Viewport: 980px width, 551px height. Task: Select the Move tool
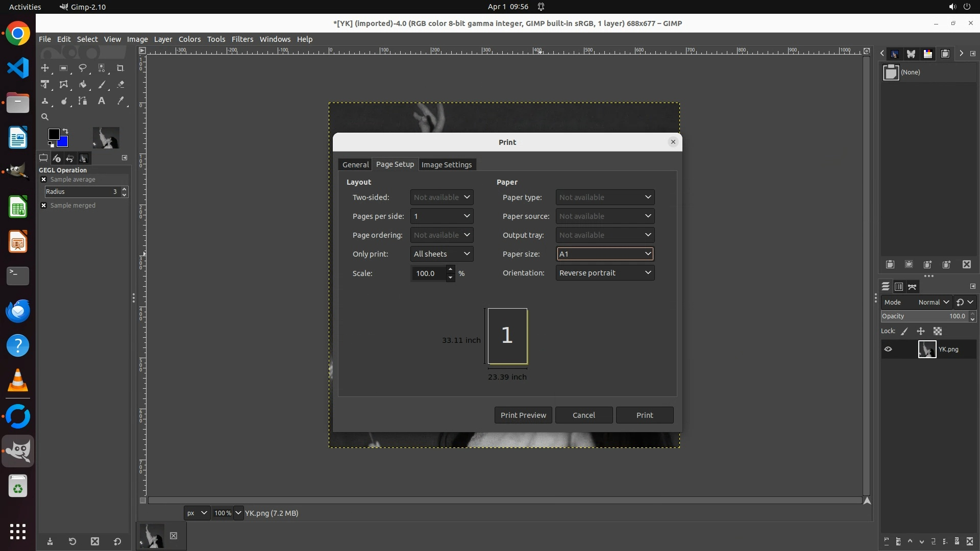45,68
